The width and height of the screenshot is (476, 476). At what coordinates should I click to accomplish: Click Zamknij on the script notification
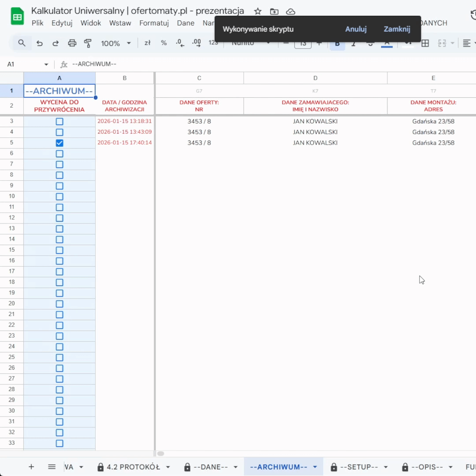(x=397, y=29)
